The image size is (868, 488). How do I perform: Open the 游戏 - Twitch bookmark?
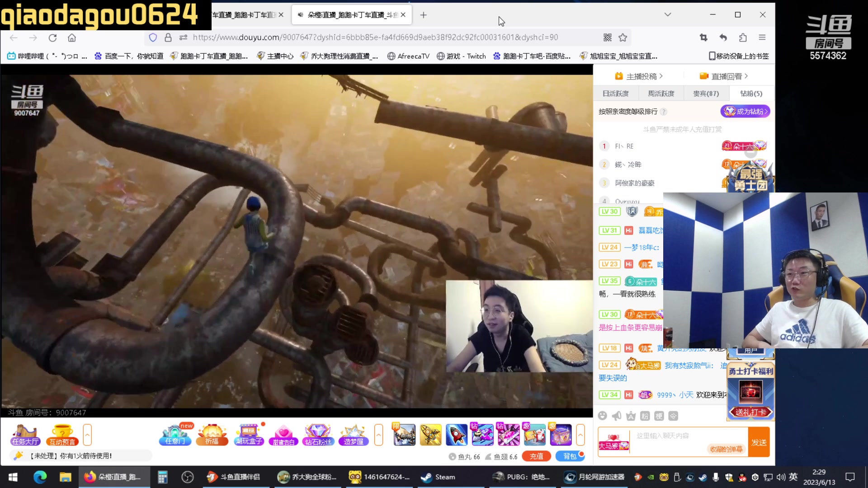tap(461, 56)
